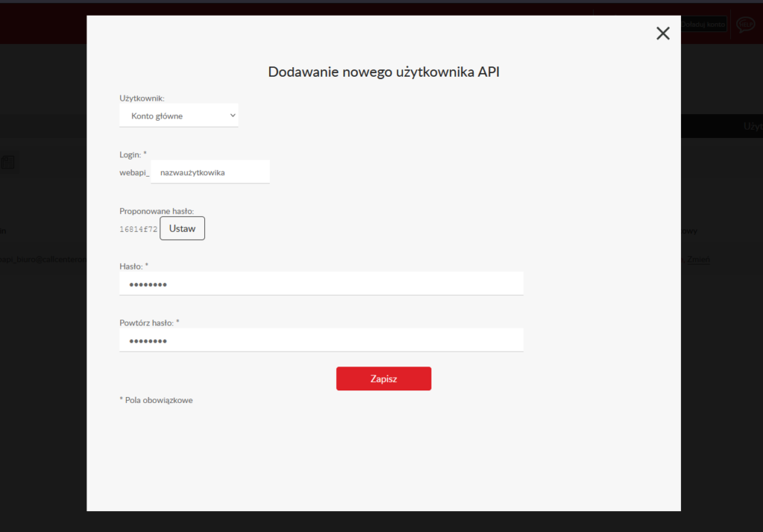763x532 pixels.
Task: Click the grid icon at left edge
Action: (x=7, y=162)
